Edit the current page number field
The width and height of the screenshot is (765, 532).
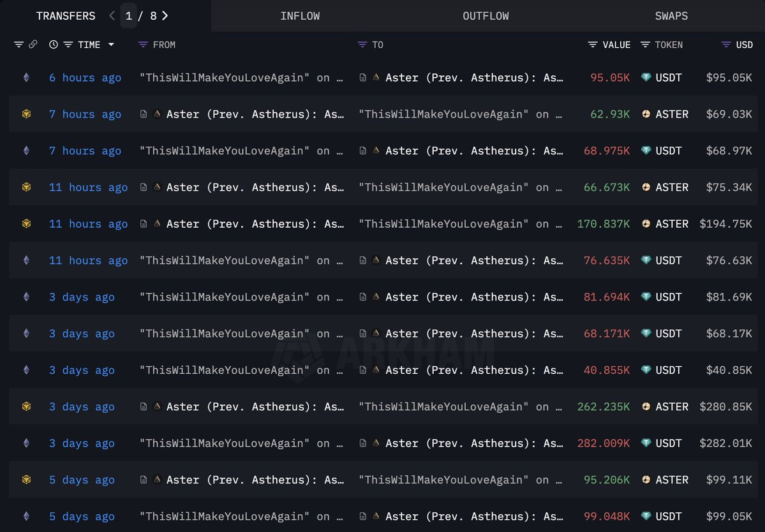[x=128, y=16]
